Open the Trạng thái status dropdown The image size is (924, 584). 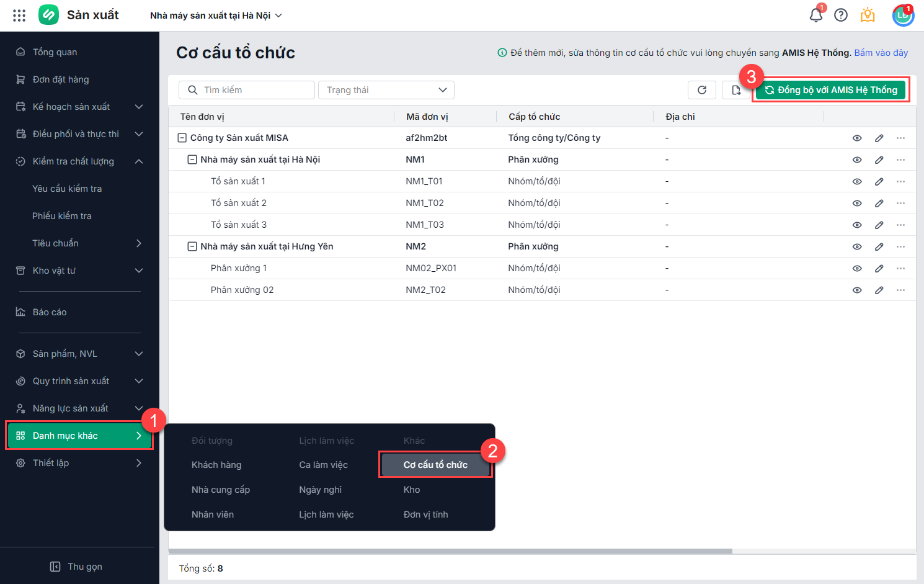point(386,90)
